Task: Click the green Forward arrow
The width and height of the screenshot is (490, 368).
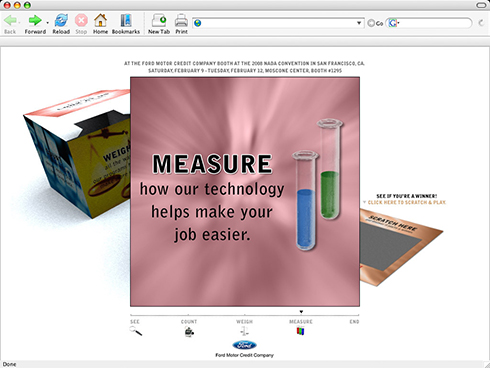Action: (35, 21)
